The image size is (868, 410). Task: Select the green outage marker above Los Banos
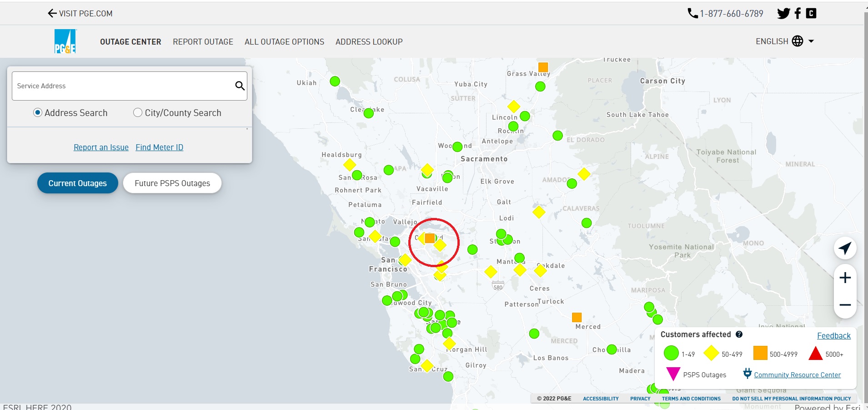[534, 334]
